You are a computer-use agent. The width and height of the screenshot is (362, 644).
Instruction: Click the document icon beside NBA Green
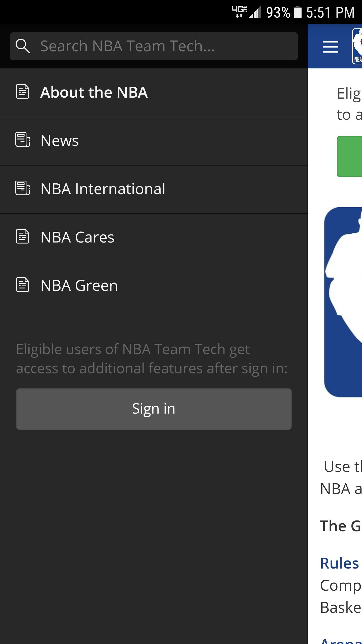[23, 285]
